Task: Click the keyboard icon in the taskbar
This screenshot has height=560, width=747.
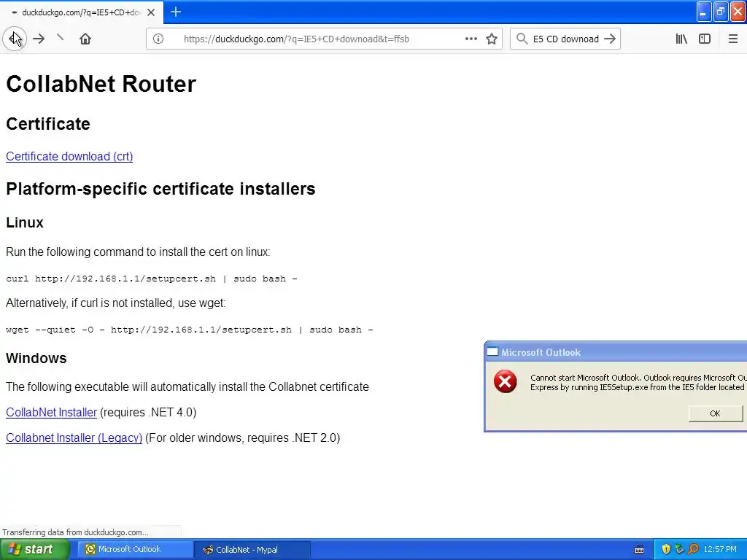Action: (x=639, y=550)
